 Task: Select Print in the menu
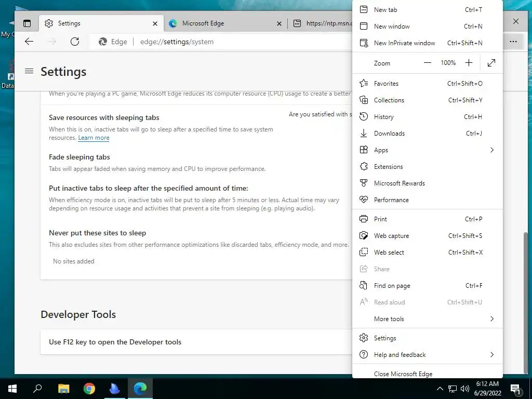click(428, 219)
